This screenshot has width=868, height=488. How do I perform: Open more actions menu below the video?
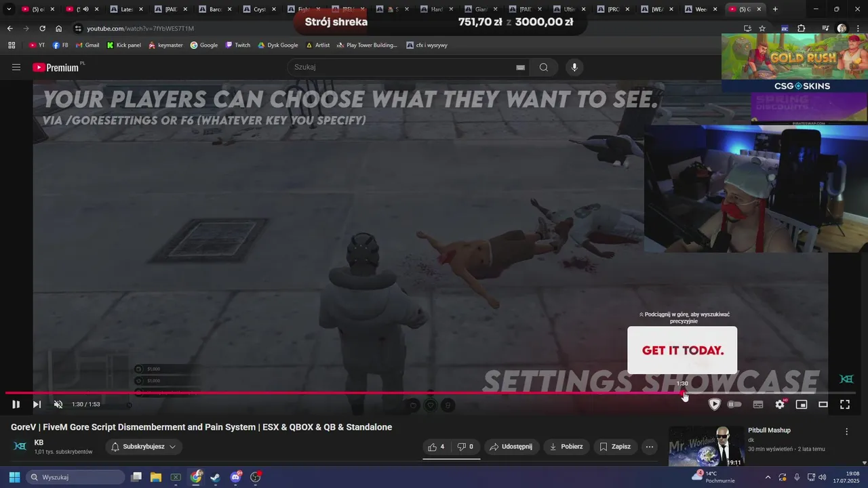pyautogui.click(x=650, y=447)
